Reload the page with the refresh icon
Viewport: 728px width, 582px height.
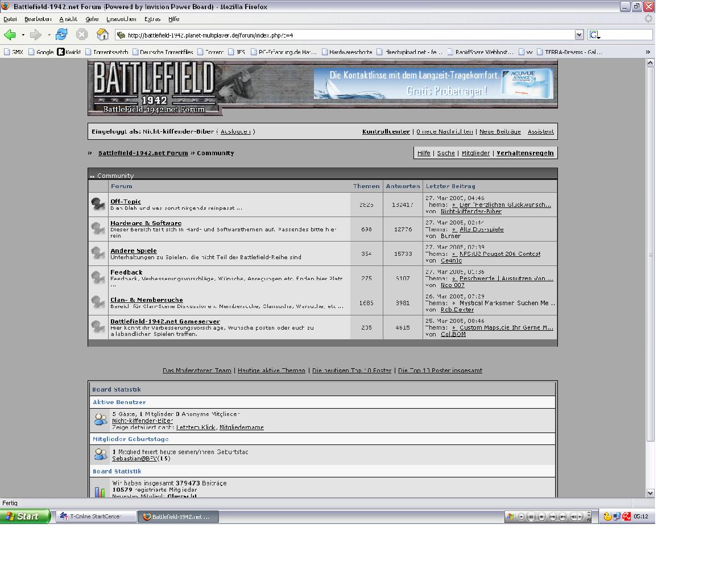click(61, 35)
